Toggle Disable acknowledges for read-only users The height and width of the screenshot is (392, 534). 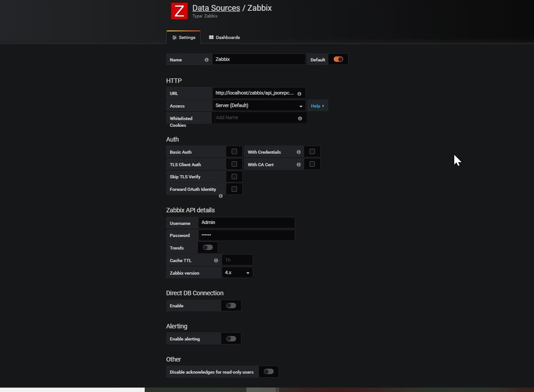click(269, 371)
